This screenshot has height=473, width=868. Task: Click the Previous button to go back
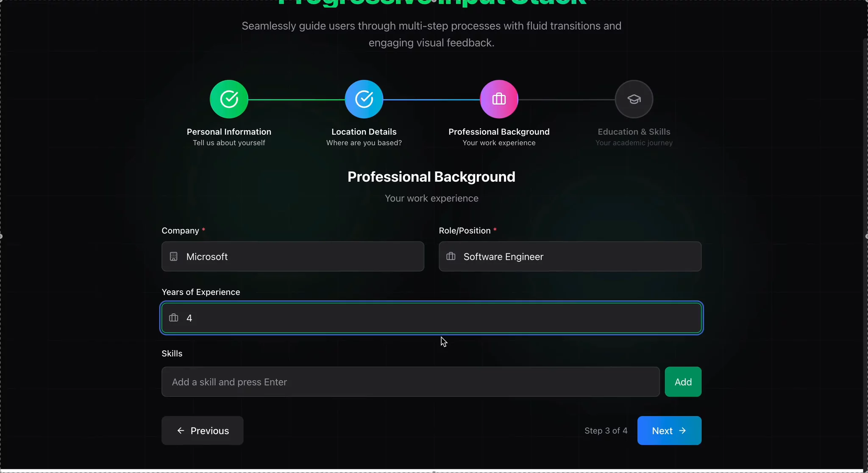(203, 431)
